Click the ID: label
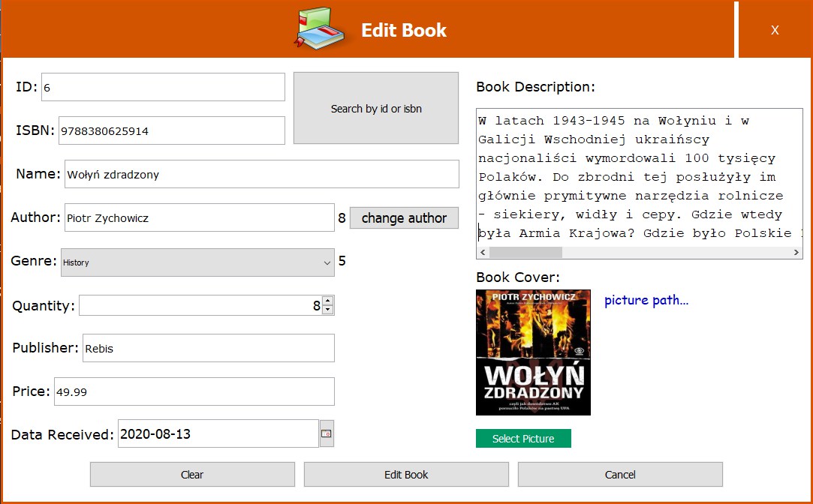813x504 pixels. click(26, 86)
